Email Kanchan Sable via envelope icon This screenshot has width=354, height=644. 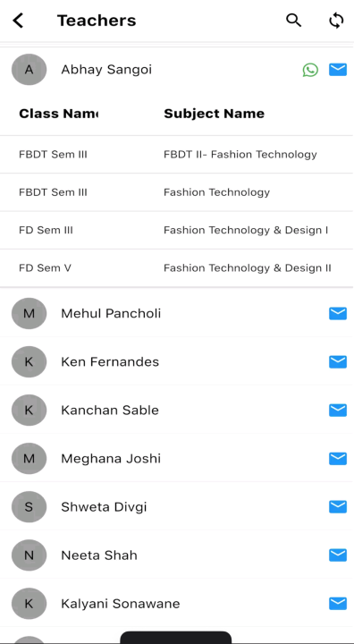click(338, 410)
